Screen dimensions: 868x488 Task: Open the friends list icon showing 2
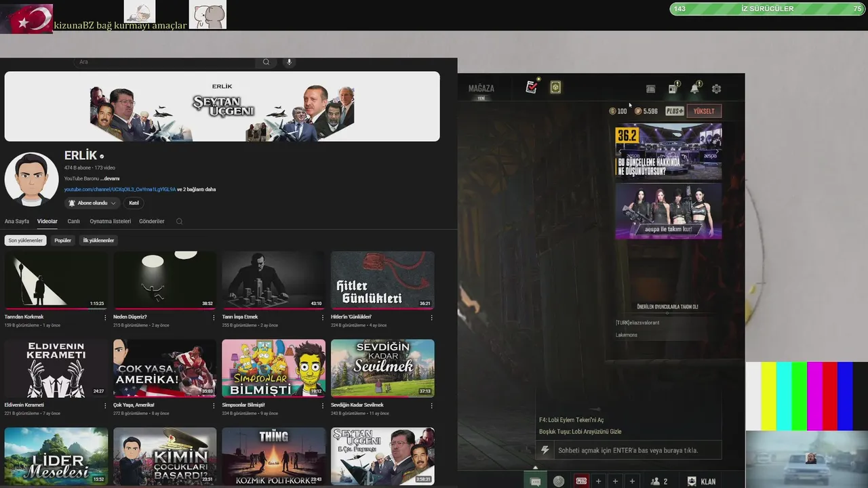658,481
